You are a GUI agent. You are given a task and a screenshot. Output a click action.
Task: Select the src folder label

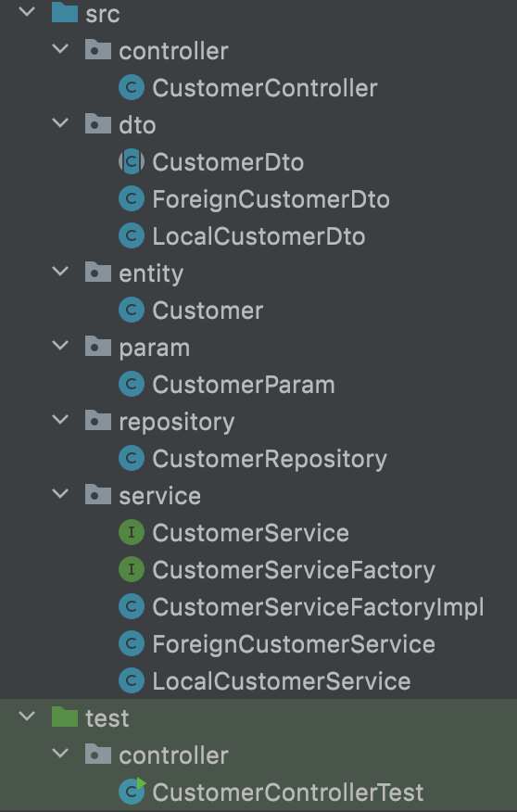tap(103, 14)
